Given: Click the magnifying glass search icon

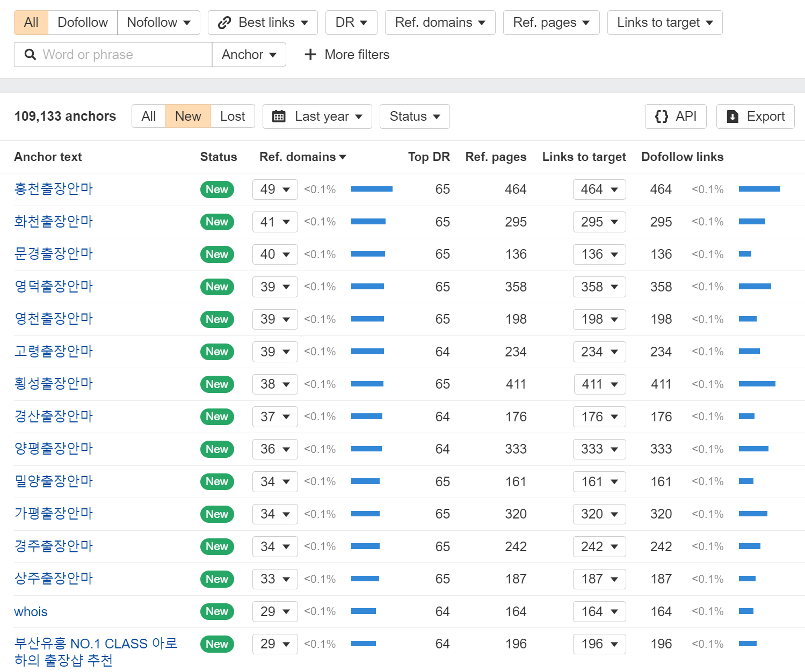Looking at the screenshot, I should (x=30, y=54).
